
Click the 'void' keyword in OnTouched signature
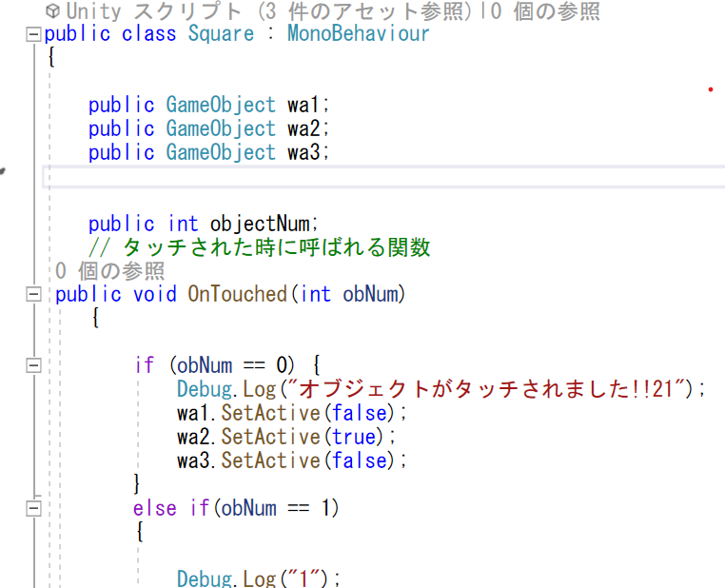coord(155,294)
